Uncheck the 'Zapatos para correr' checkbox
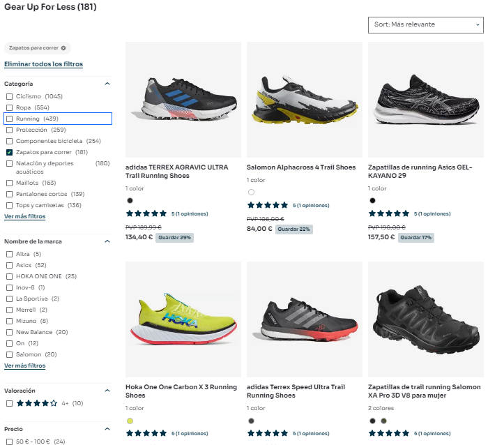This screenshot has width=504, height=445. (9, 152)
